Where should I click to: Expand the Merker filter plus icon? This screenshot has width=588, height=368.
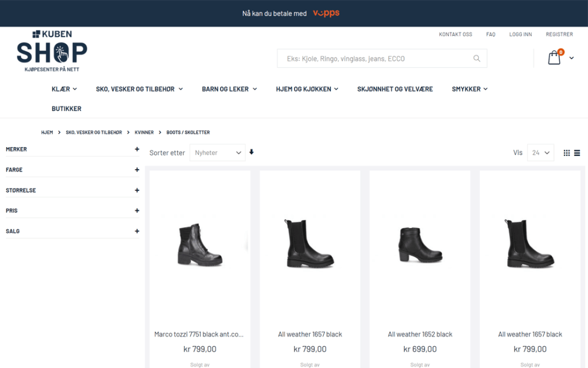pos(137,149)
